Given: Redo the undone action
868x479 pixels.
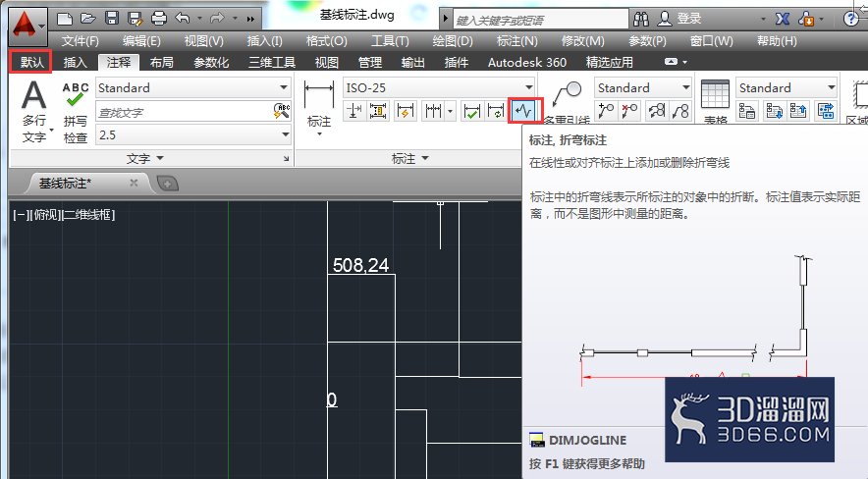Looking at the screenshot, I should point(217,19).
